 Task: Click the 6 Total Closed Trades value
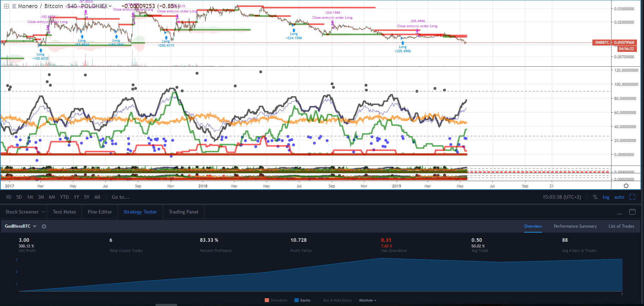pos(111,240)
